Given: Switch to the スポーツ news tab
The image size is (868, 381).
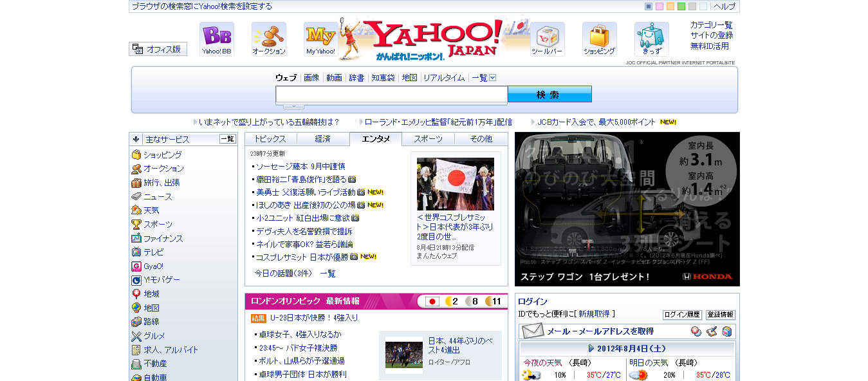Looking at the screenshot, I should click(429, 139).
